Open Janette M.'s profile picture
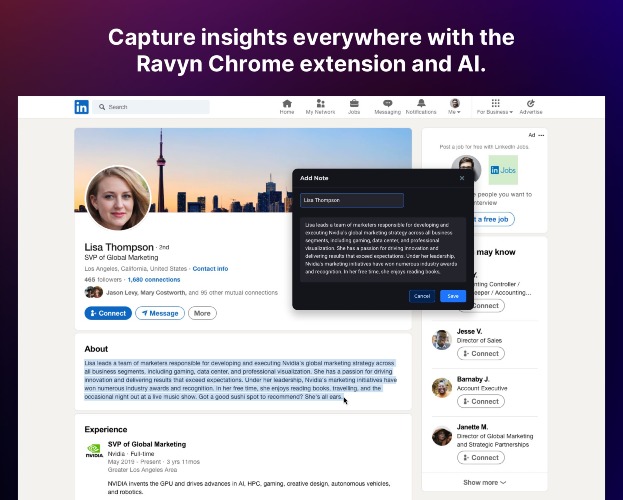 coord(441,436)
